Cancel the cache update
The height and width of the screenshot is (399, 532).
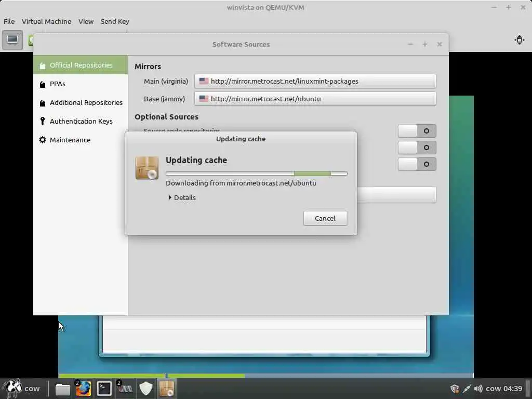tap(325, 218)
